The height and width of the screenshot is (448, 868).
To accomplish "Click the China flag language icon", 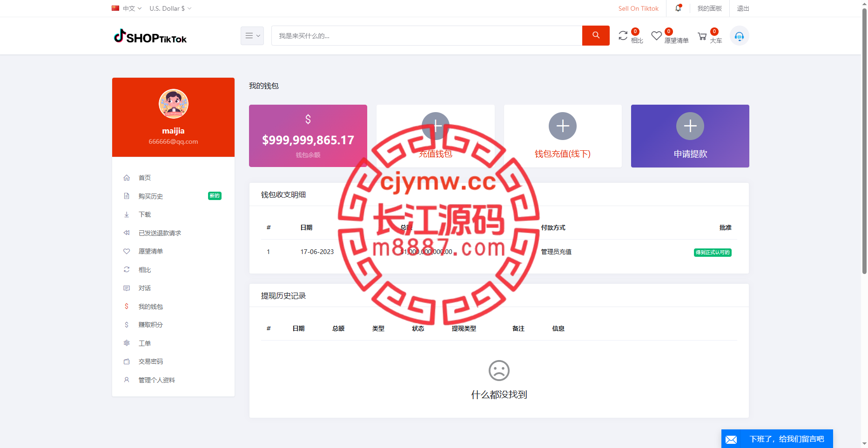I will pyautogui.click(x=115, y=8).
